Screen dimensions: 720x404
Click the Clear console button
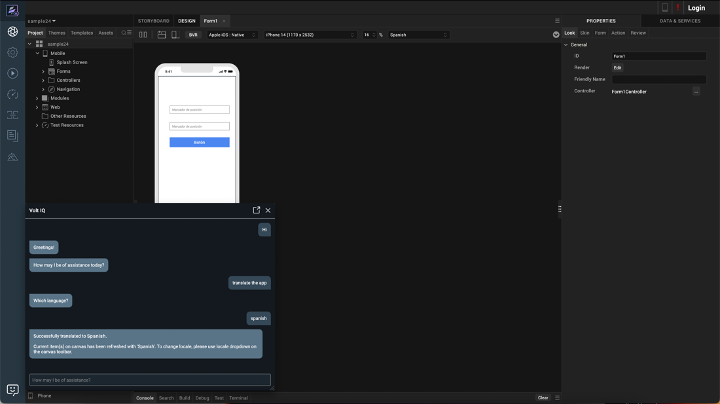tap(543, 398)
